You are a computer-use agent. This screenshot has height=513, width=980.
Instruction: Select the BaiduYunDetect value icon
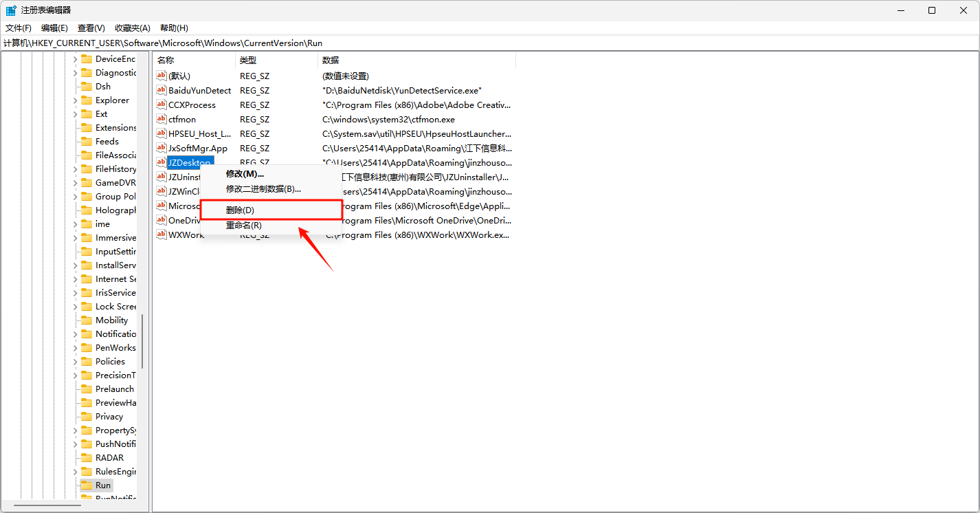pos(162,90)
